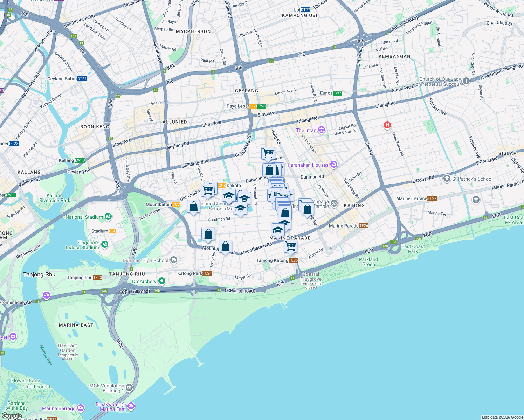Select the graduation cap marker above Marine Parade label

[278, 230]
